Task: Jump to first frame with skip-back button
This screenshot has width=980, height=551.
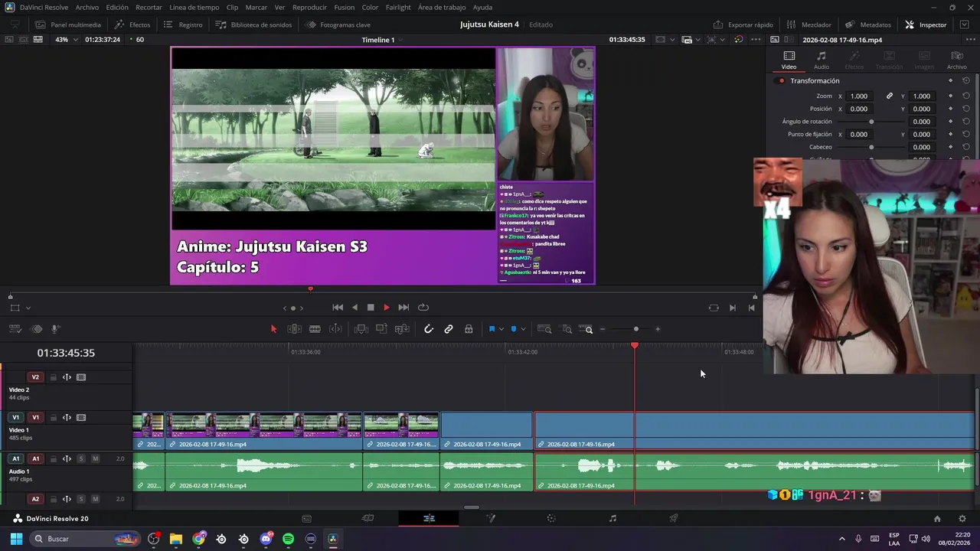Action: click(x=338, y=308)
